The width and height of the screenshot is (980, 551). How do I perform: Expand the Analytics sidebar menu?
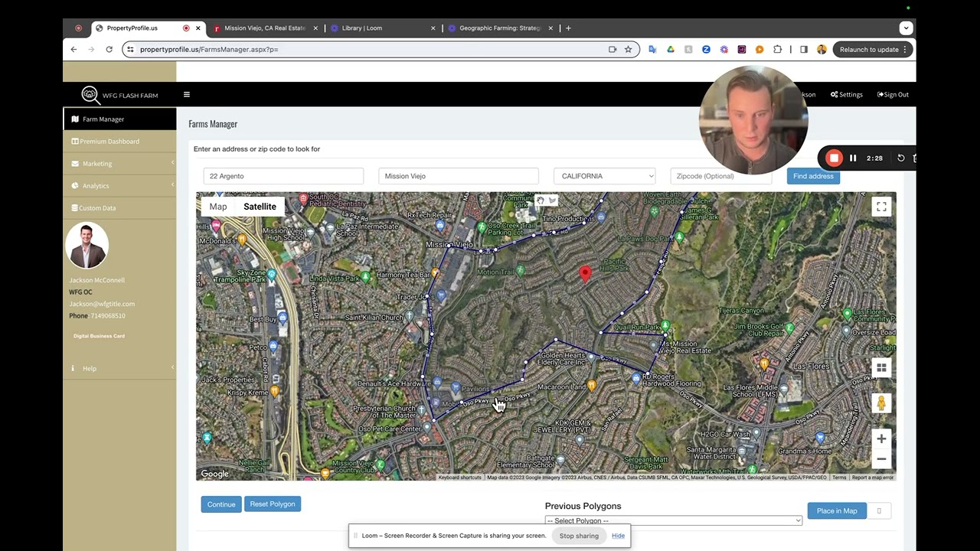coord(119,186)
